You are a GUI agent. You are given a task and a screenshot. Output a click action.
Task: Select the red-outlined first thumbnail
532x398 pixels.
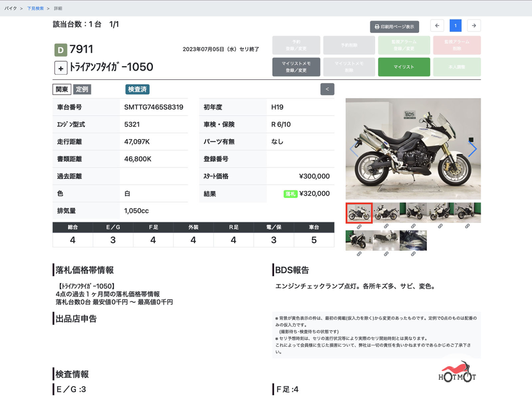click(x=359, y=213)
